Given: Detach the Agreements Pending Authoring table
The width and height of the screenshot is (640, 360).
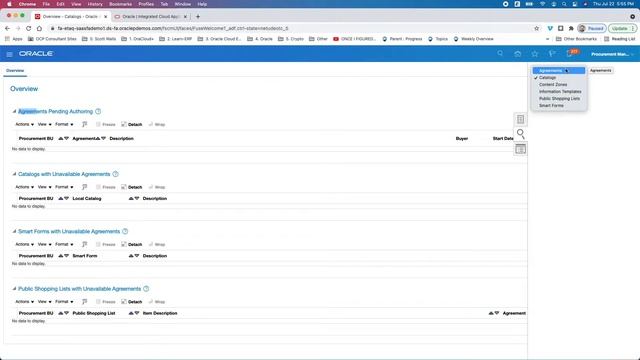Looking at the screenshot, I should [132, 124].
